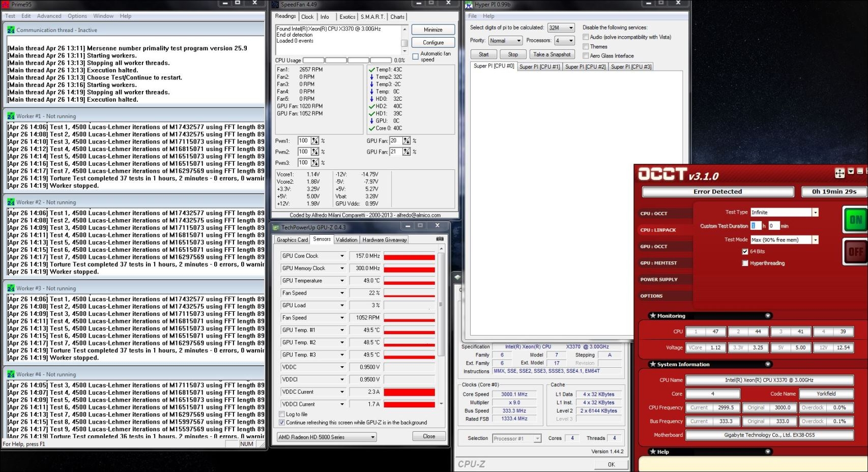This screenshot has width=868, height=472.
Task: Click the Worker #1 window icon
Action: [x=11, y=116]
